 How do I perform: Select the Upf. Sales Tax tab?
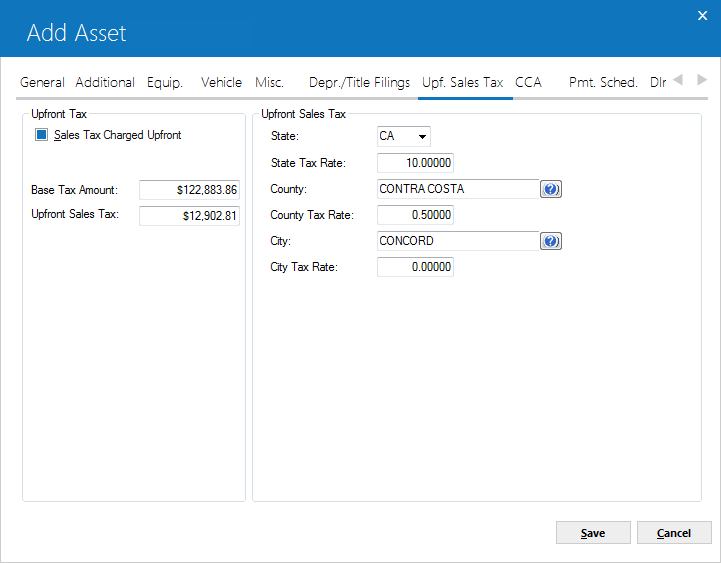(x=463, y=82)
